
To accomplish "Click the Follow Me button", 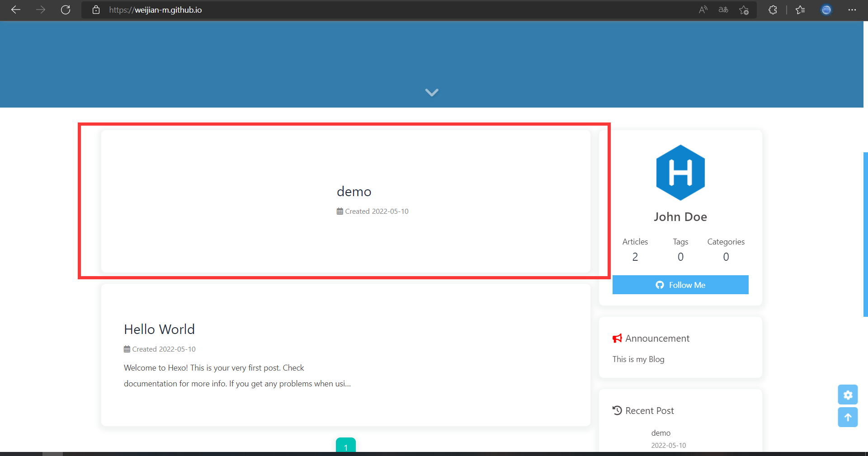I will (x=680, y=285).
